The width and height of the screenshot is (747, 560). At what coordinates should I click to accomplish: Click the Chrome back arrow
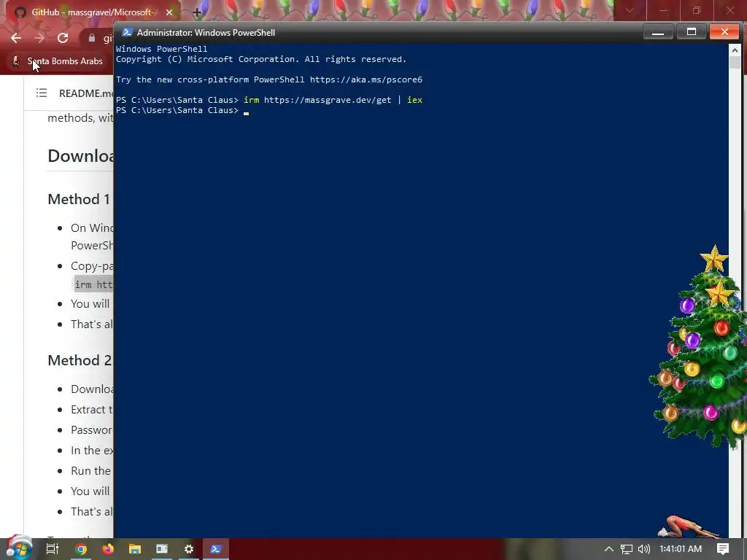coord(16,38)
